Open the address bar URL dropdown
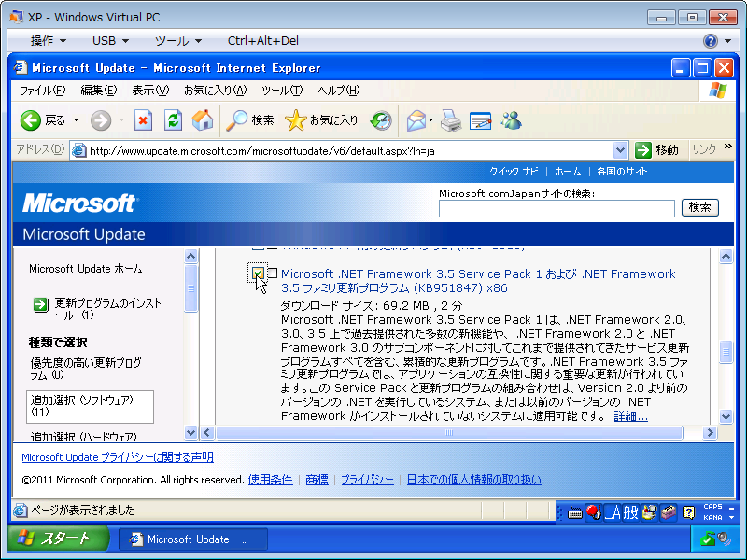Viewport: 747px width, 560px height. (621, 150)
